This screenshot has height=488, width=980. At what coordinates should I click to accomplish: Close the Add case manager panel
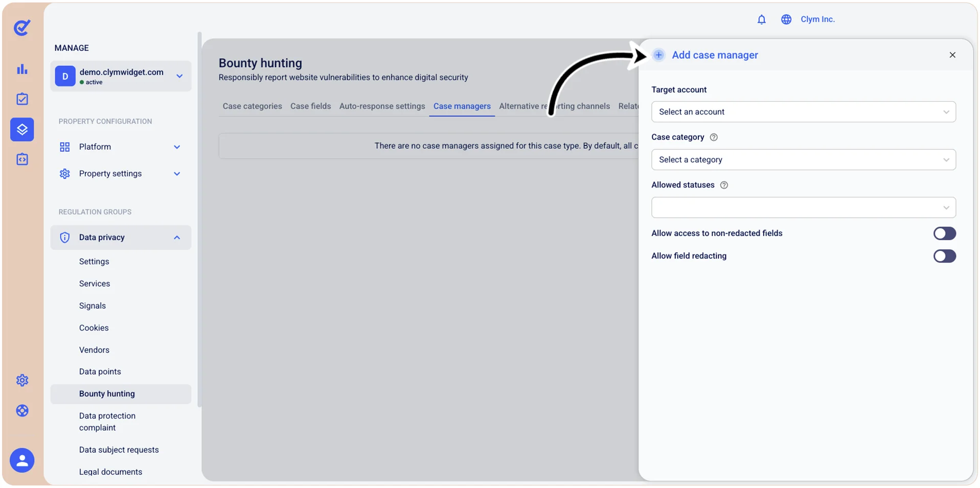(x=952, y=55)
